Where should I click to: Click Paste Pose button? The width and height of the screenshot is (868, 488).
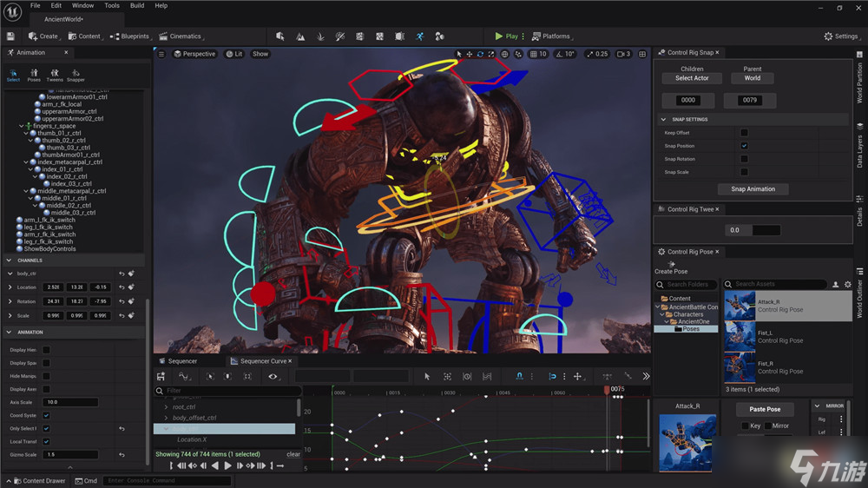(x=765, y=409)
